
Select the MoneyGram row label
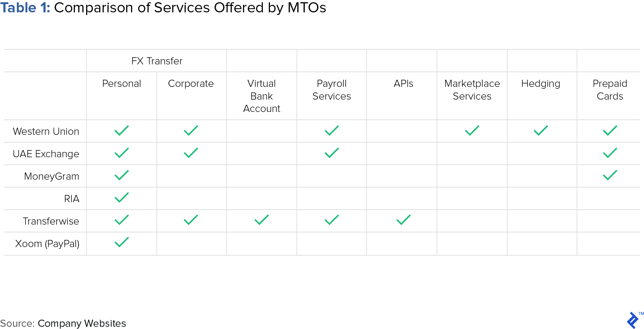coord(52,176)
